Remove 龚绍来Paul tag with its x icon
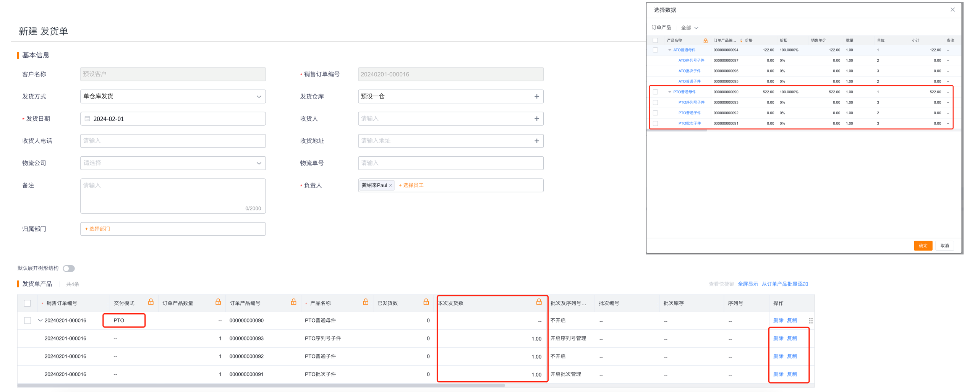Image resolution: width=980 pixels, height=392 pixels. coord(390,185)
